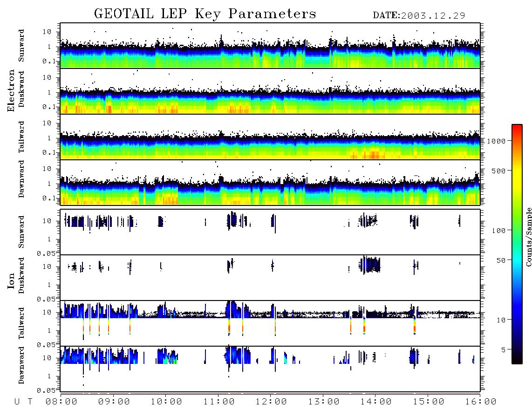Viewport: 532px width, 410px height.
Task: Click the "13:00" time tick label
Action: point(324,402)
